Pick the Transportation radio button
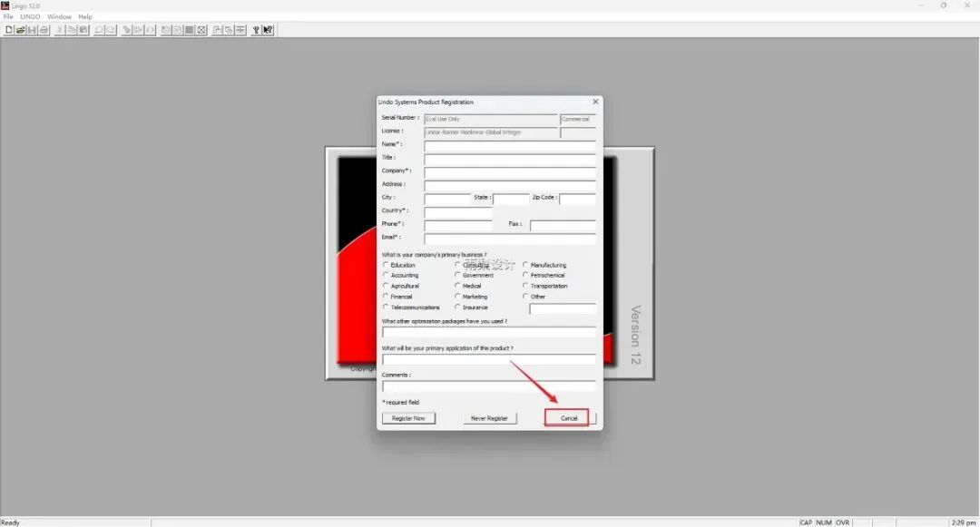The image size is (980, 527). 525,286
